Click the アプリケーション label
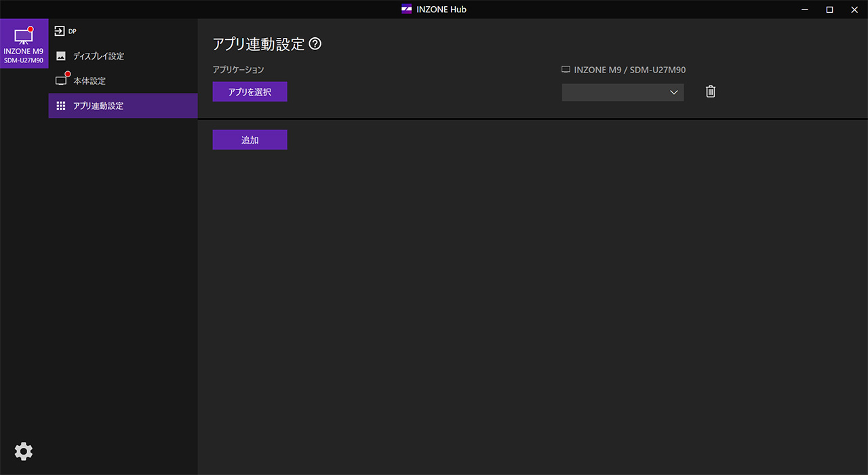The image size is (868, 475). pos(238,70)
